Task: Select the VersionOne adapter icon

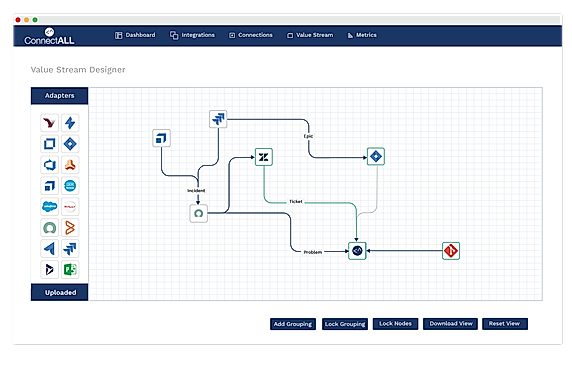Action: [49, 123]
